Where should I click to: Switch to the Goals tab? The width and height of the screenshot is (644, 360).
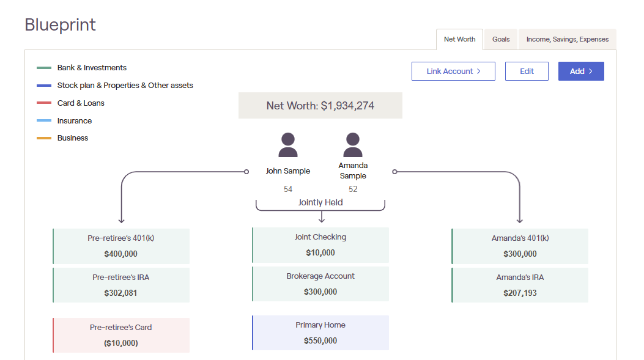click(501, 39)
